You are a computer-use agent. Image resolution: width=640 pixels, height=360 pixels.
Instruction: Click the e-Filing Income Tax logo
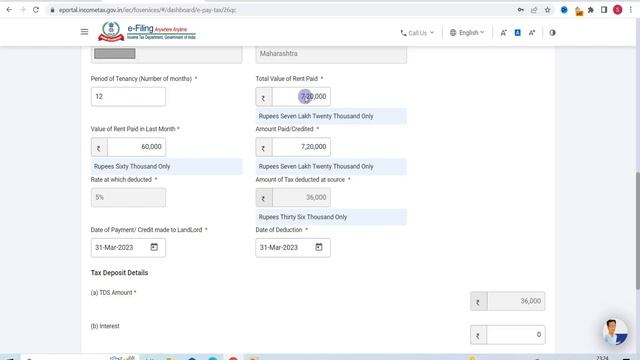point(147,31)
